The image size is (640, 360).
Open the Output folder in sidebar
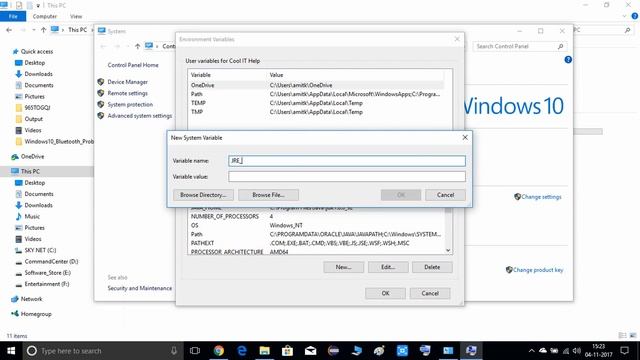(x=33, y=119)
